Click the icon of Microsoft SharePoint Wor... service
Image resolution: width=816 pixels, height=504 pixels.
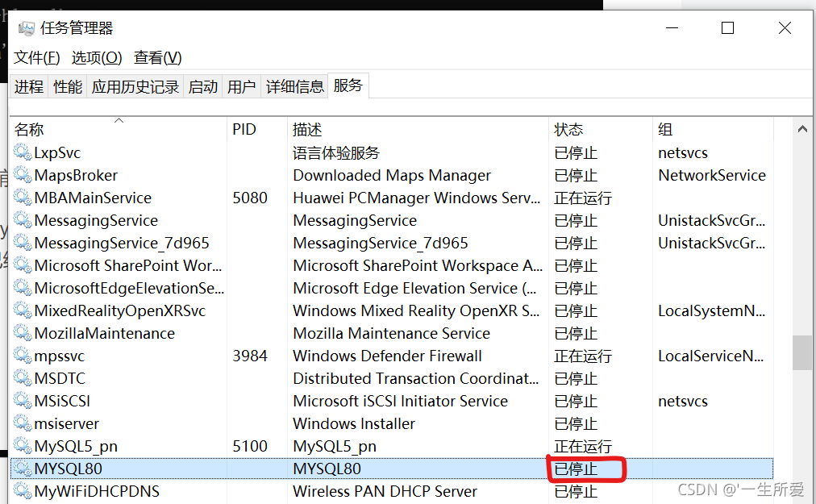(x=23, y=265)
